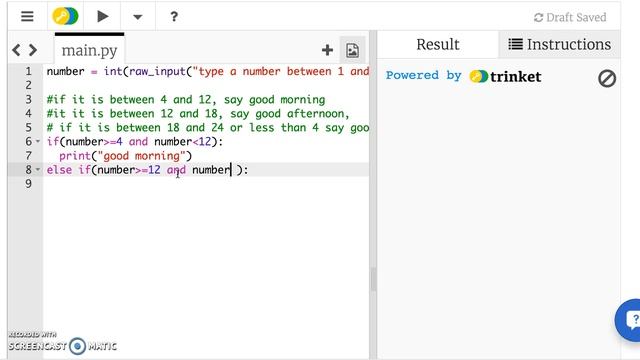Click 'else if' keyword on line 8
640x360 pixels.
point(69,170)
